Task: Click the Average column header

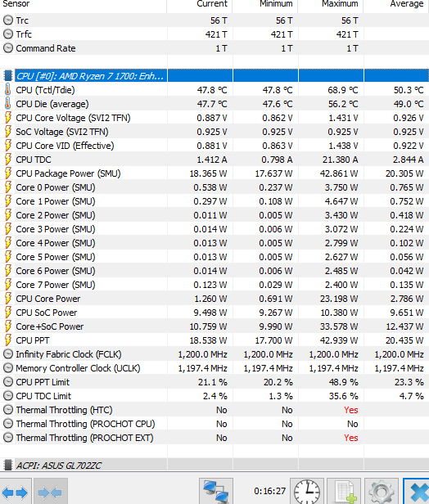Action: point(407,4)
